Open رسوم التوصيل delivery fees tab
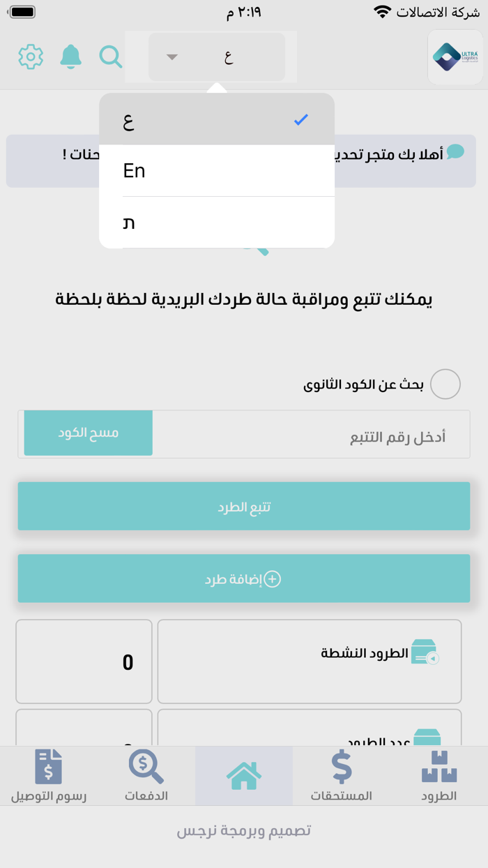Image resolution: width=488 pixels, height=868 pixels. point(49,776)
